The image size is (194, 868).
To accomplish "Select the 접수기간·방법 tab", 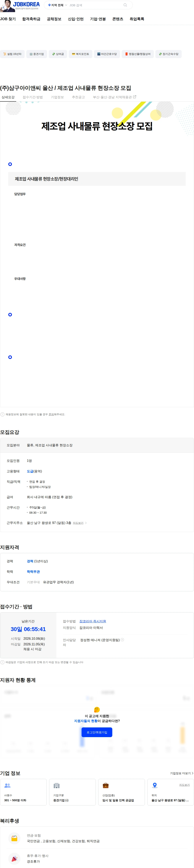I will [33, 97].
